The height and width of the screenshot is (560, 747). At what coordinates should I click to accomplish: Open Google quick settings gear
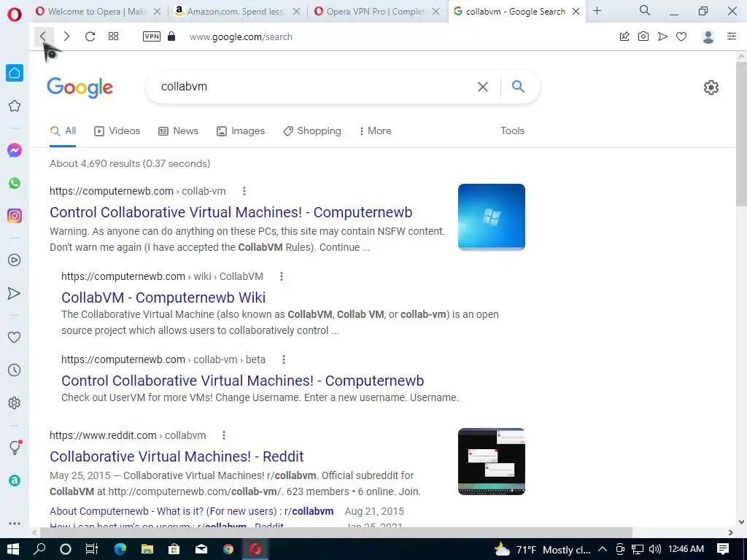711,87
